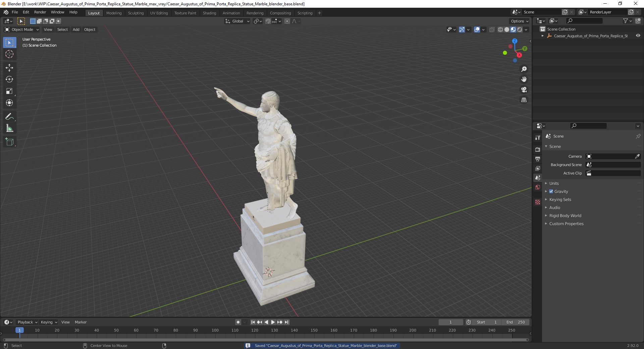Open the File menu
644x349 pixels.
pos(15,12)
